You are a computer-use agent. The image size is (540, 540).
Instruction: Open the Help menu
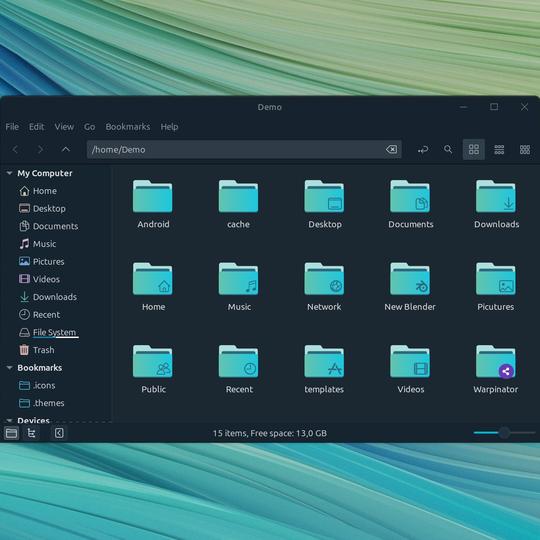(x=169, y=127)
